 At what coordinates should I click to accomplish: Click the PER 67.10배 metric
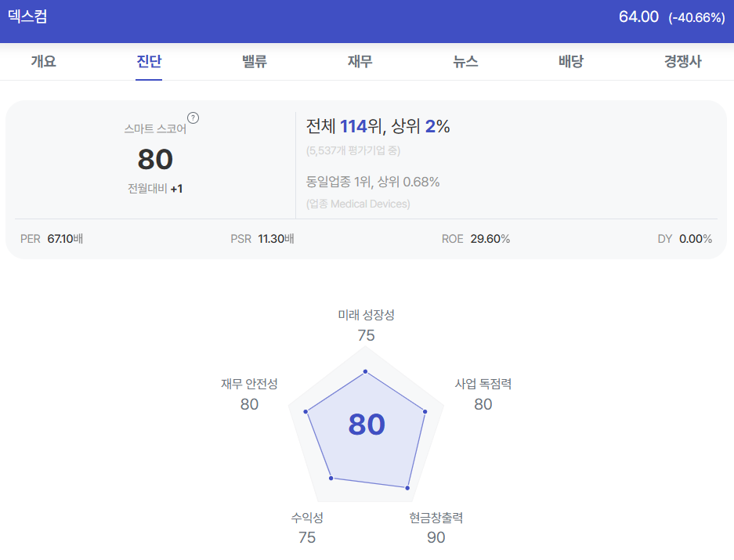pyautogui.click(x=52, y=239)
